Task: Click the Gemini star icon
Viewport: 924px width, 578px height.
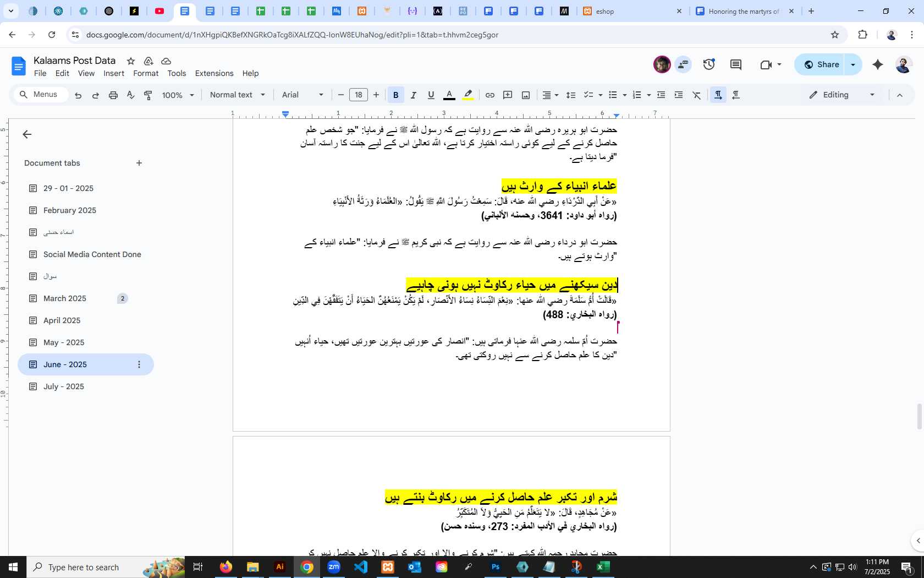Action: point(878,64)
